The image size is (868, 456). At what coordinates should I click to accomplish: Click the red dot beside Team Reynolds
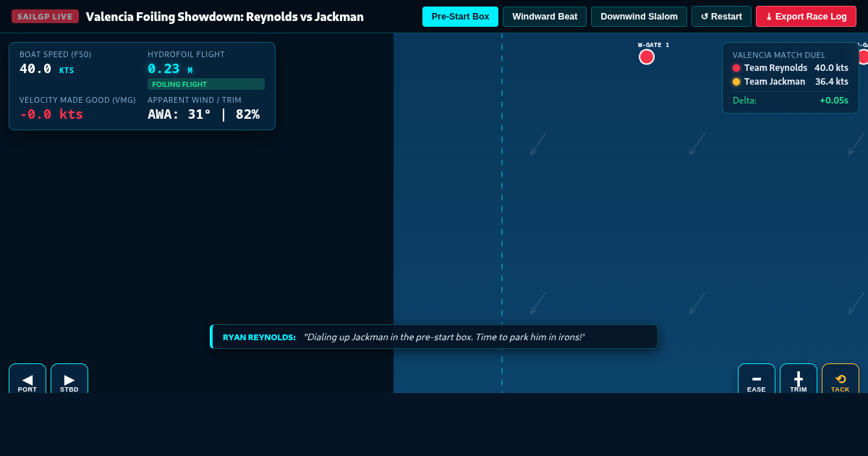[x=736, y=68]
